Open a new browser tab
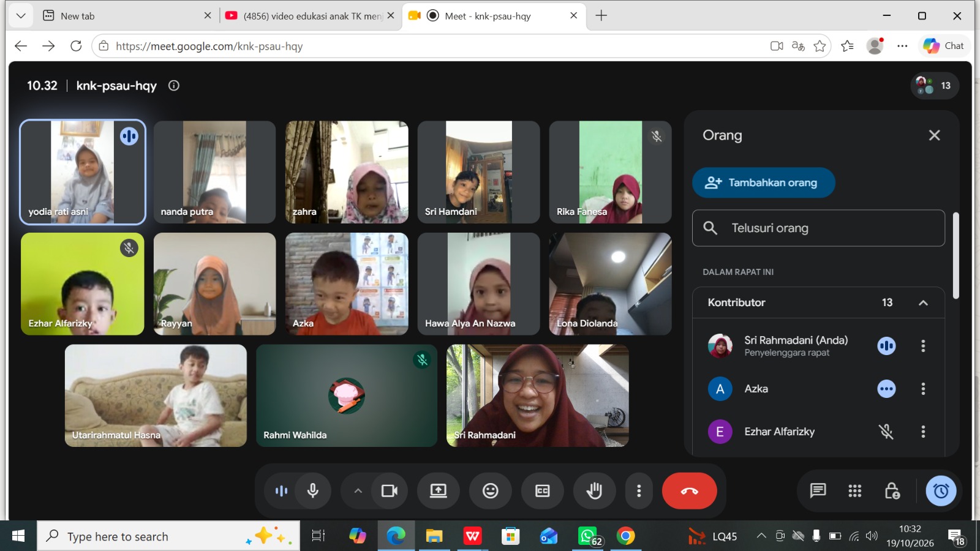 click(x=601, y=16)
